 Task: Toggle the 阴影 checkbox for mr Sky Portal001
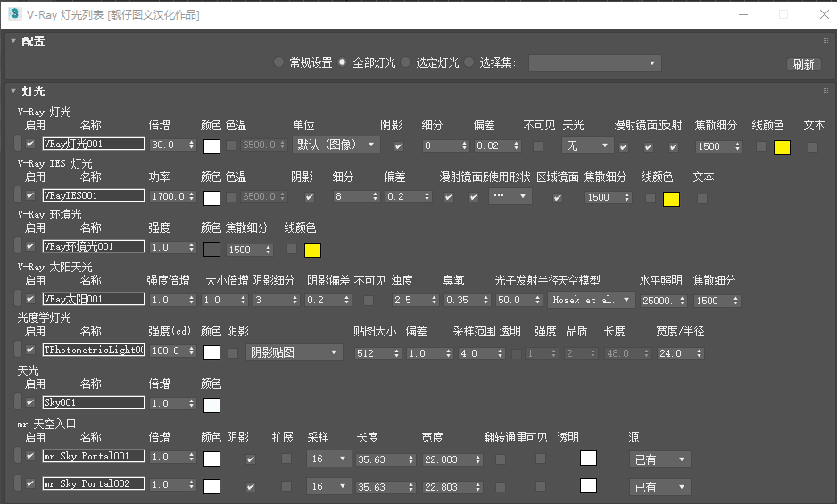click(251, 459)
